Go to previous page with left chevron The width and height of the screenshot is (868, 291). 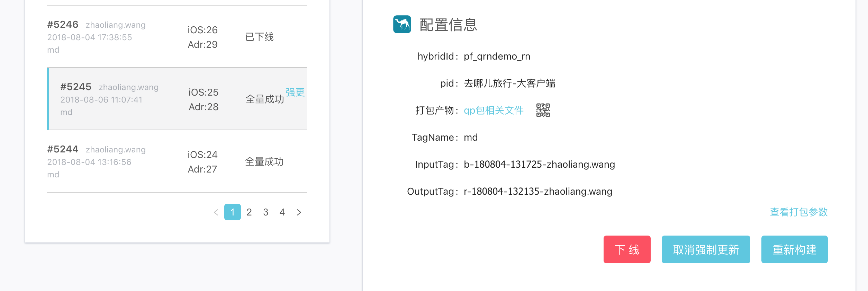(x=216, y=212)
